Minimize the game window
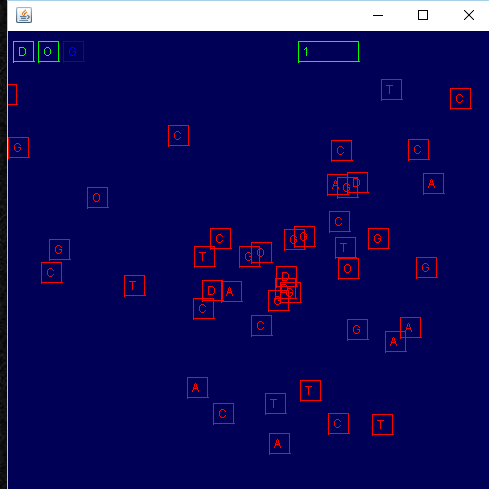 [378, 15]
